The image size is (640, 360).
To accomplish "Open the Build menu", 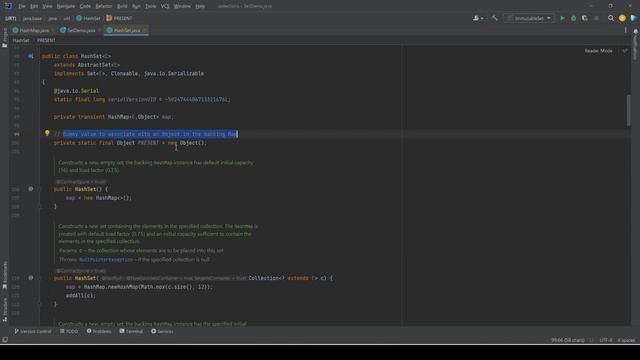I will coord(122,6).
